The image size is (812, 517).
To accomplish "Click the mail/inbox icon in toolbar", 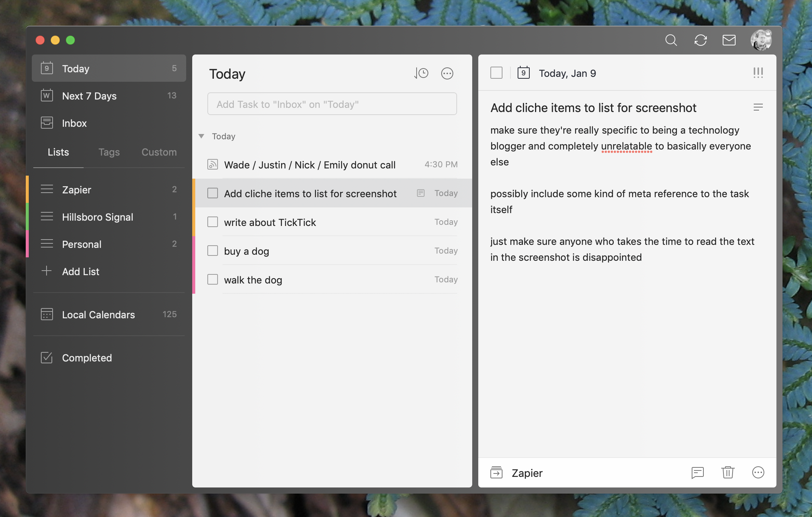I will (729, 40).
